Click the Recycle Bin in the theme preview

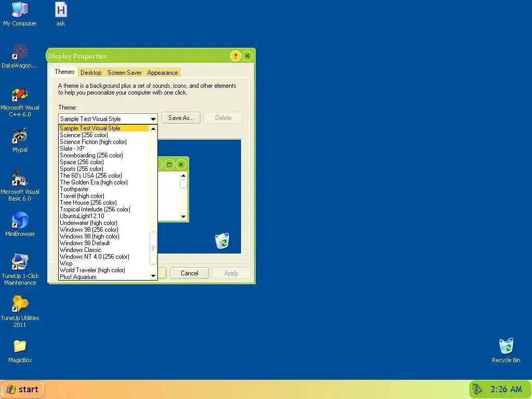222,241
